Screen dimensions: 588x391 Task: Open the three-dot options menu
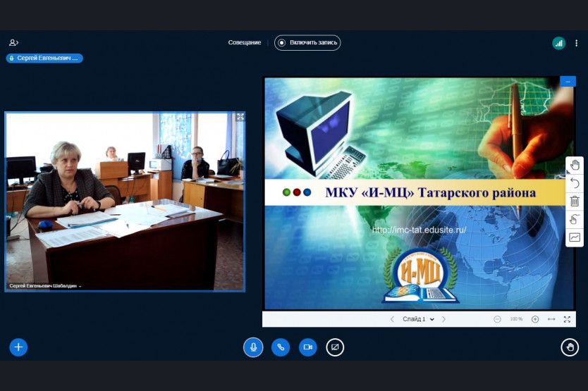click(577, 43)
